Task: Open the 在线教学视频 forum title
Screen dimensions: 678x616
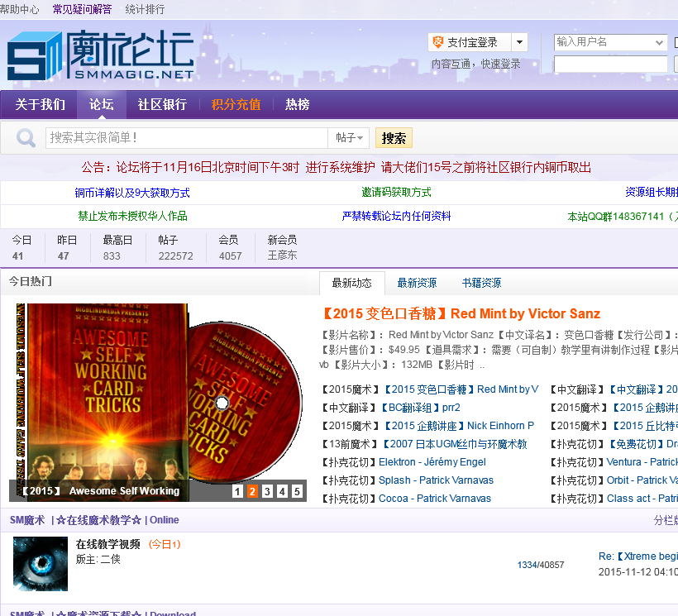Action: (108, 544)
